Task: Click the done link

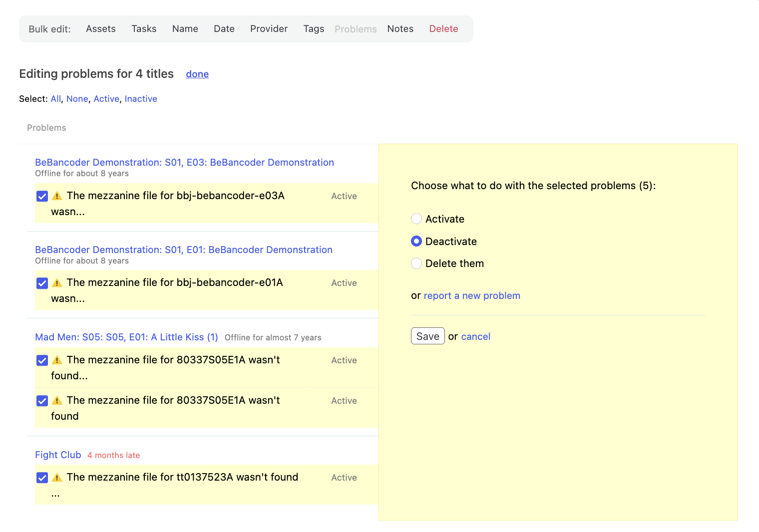Action: (197, 74)
